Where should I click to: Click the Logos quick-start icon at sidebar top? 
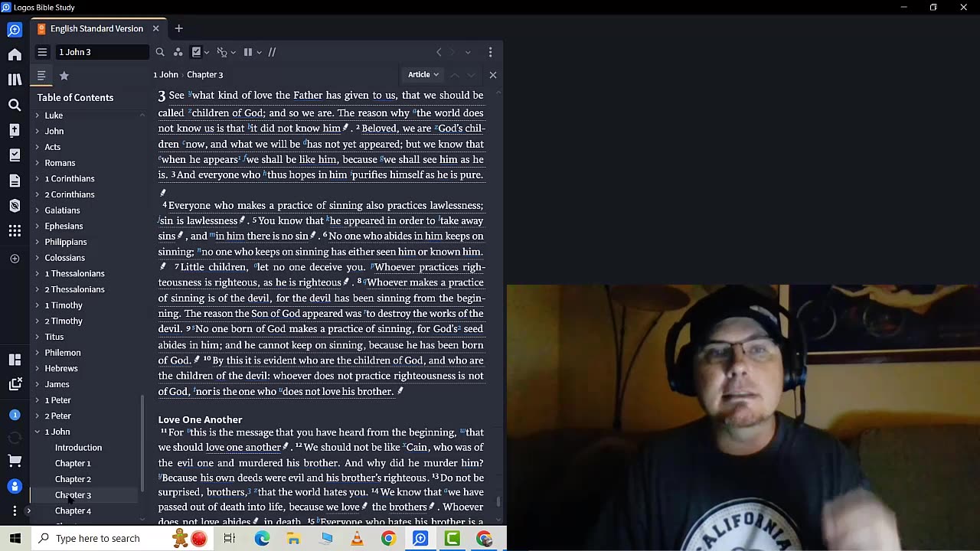click(15, 30)
